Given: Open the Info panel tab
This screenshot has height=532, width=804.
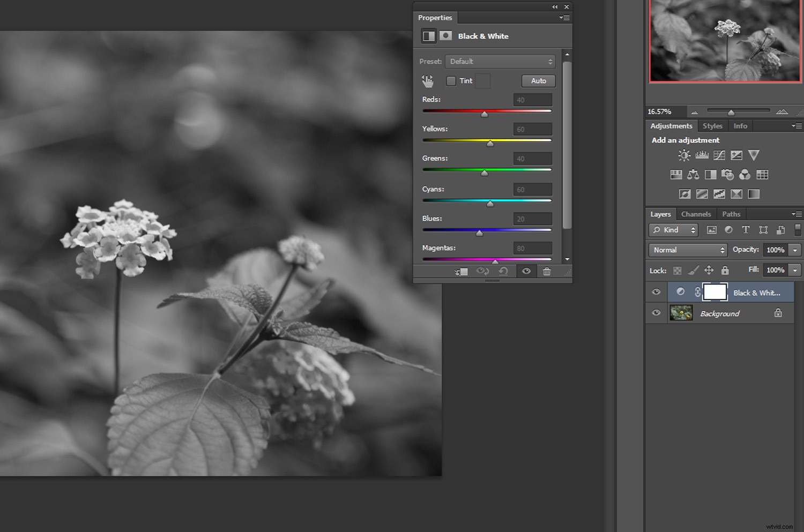Looking at the screenshot, I should click(740, 126).
